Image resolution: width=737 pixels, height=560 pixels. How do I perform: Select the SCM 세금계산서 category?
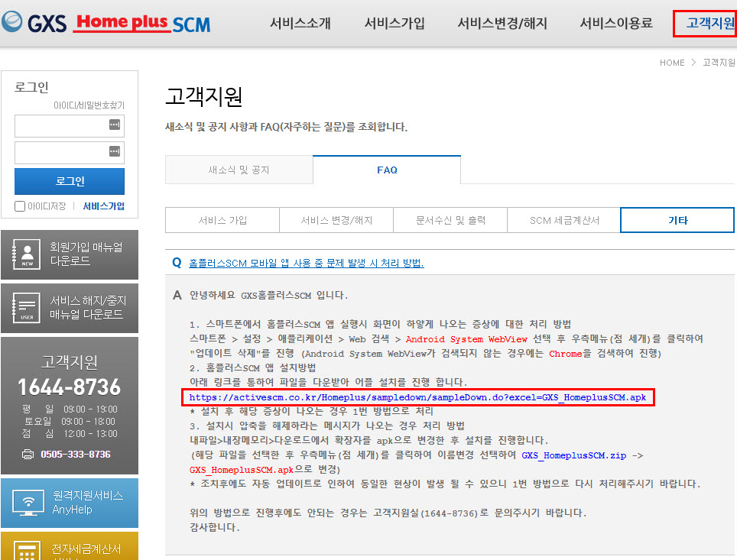click(x=564, y=220)
